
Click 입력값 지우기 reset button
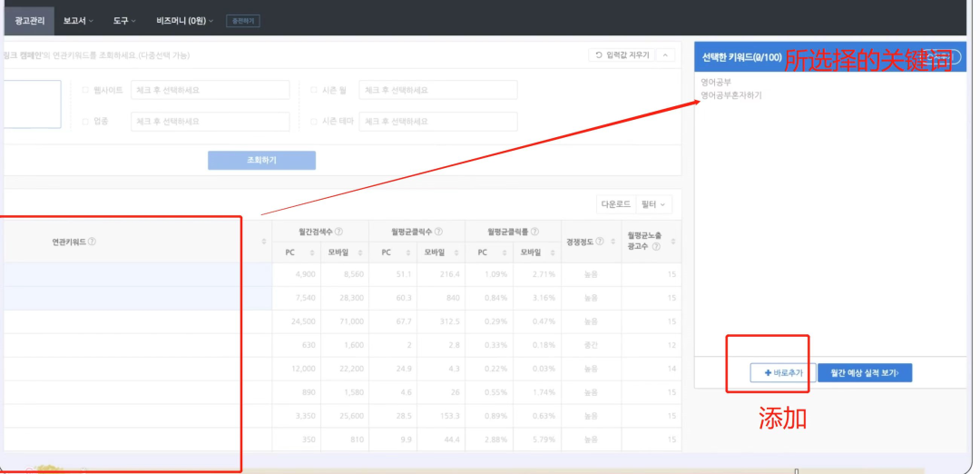(622, 55)
